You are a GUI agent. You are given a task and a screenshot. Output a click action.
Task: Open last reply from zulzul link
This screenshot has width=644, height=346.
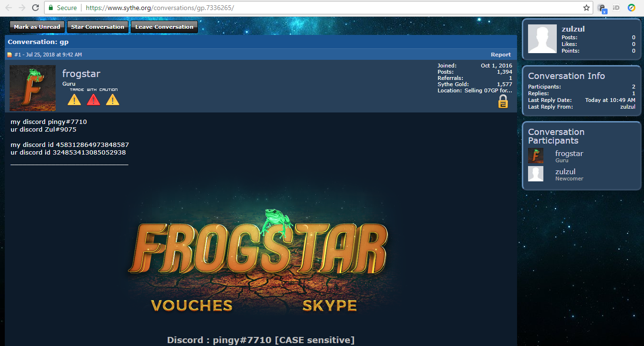tap(628, 107)
